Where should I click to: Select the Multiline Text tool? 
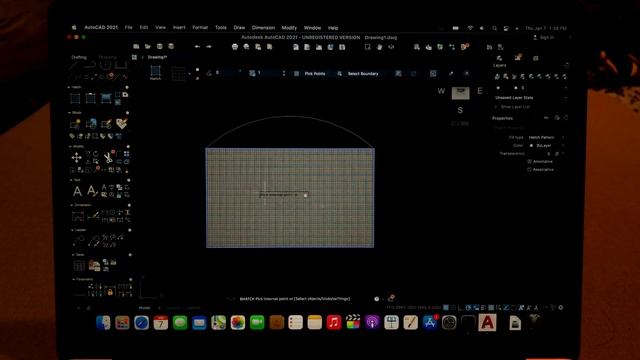click(77, 191)
